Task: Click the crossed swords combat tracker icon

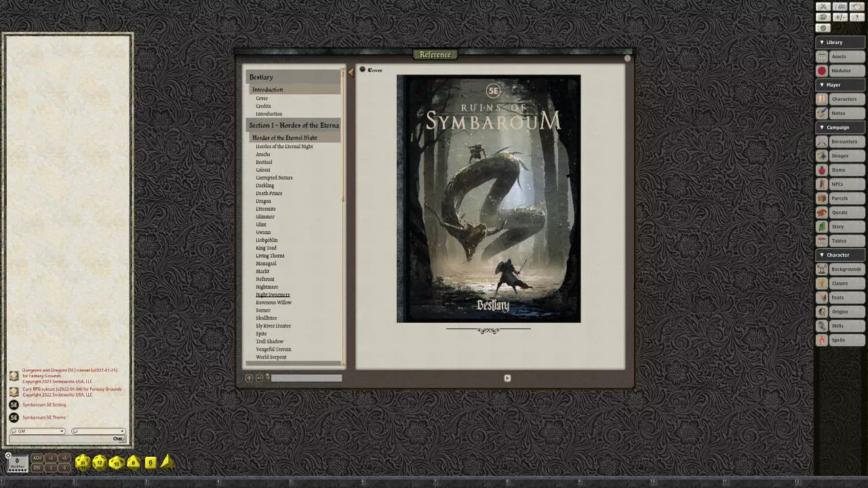Action: pos(823,6)
